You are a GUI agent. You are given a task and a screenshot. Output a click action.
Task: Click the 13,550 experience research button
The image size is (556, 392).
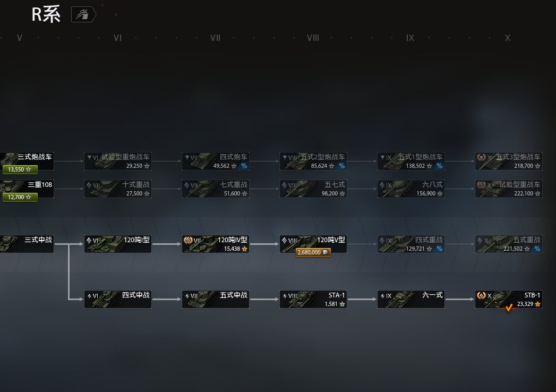pos(20,169)
